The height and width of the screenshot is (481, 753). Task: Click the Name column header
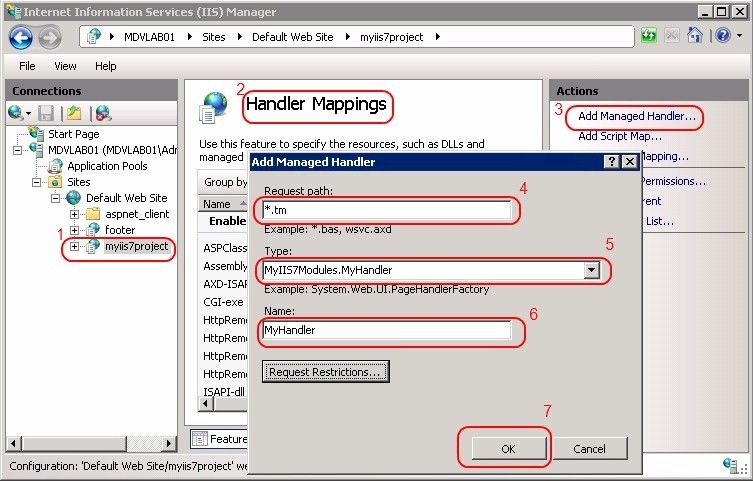click(x=223, y=204)
